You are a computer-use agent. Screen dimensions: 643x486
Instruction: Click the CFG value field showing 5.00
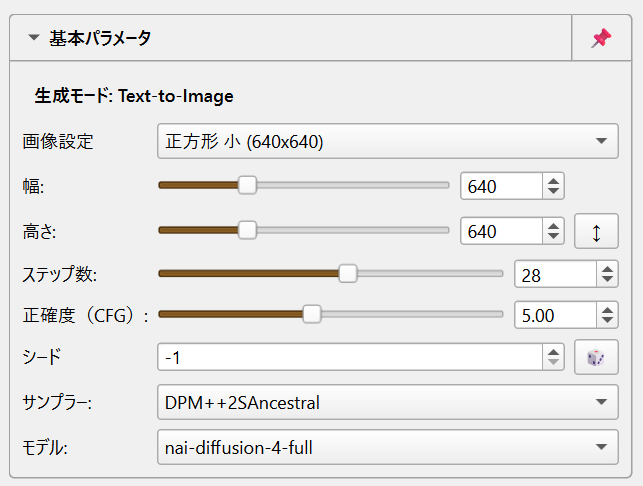point(555,315)
